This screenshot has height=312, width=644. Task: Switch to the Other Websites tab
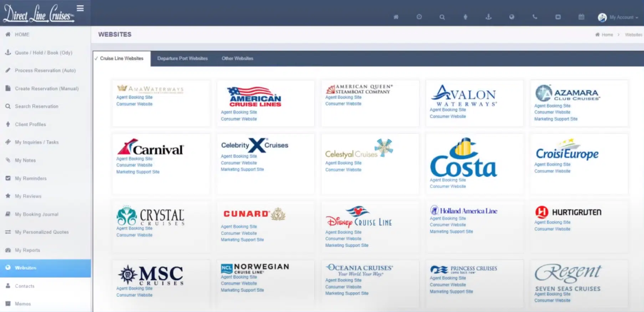(237, 58)
